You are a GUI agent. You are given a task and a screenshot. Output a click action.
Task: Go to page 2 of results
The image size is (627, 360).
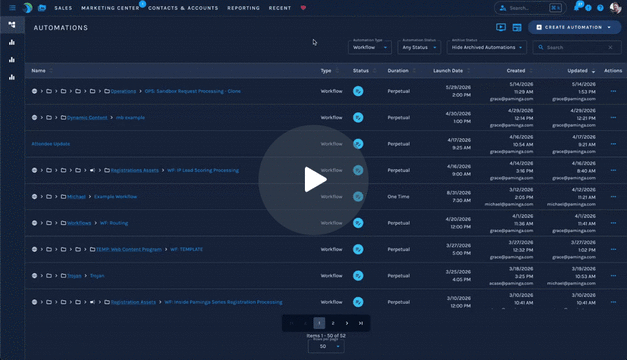[x=333, y=323]
